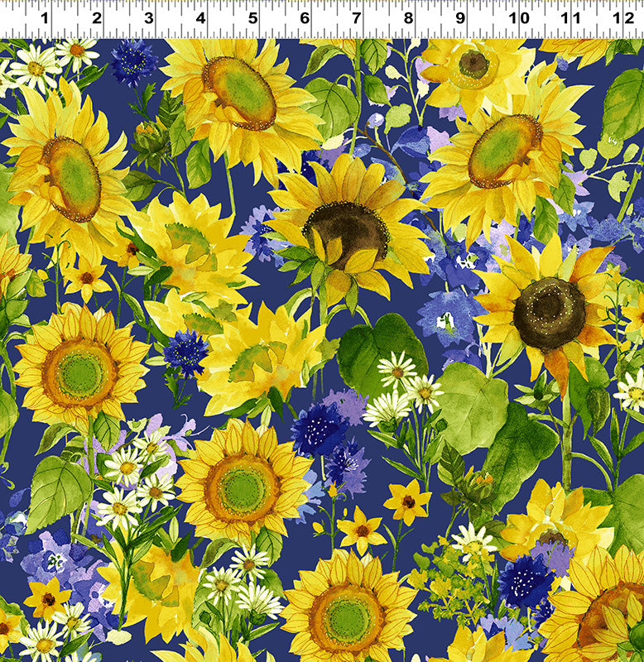Click the number 6 on the ruler
Screen dimensions: 644x662
(305, 18)
